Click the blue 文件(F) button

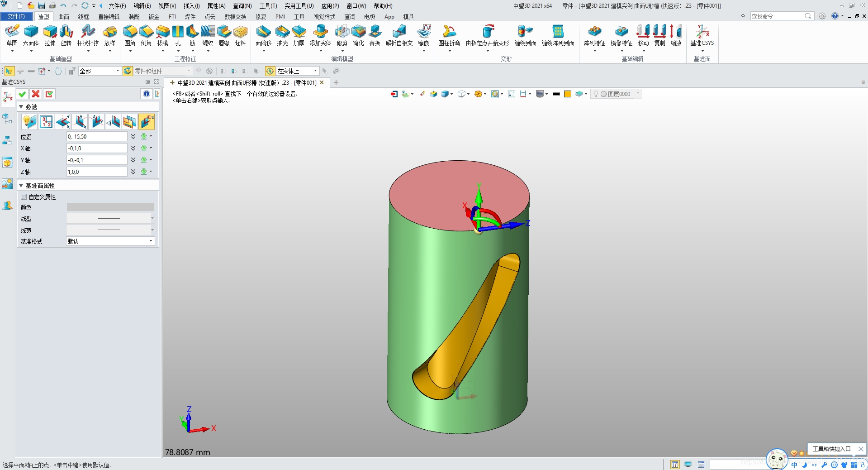coord(16,16)
